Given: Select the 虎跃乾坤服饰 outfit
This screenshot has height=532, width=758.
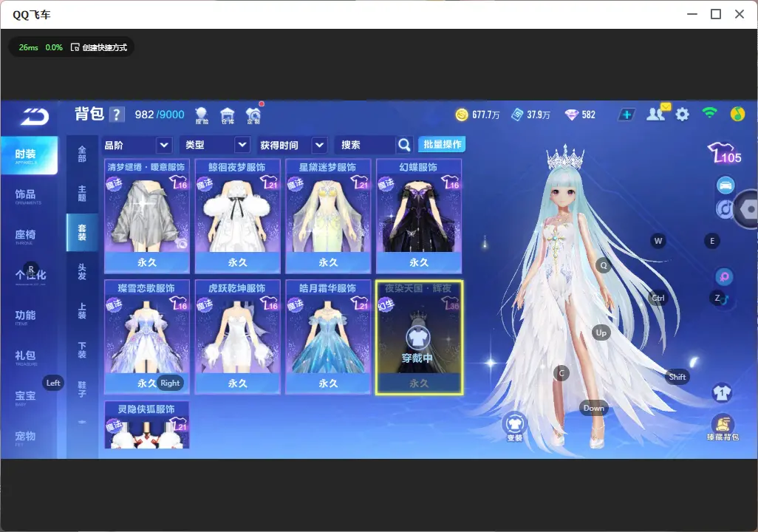Looking at the screenshot, I should point(237,337).
